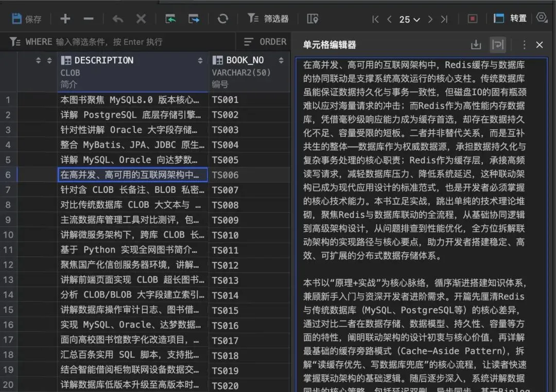This screenshot has height=392, width=556.
Task: Click the export data icon
Action: (194, 19)
